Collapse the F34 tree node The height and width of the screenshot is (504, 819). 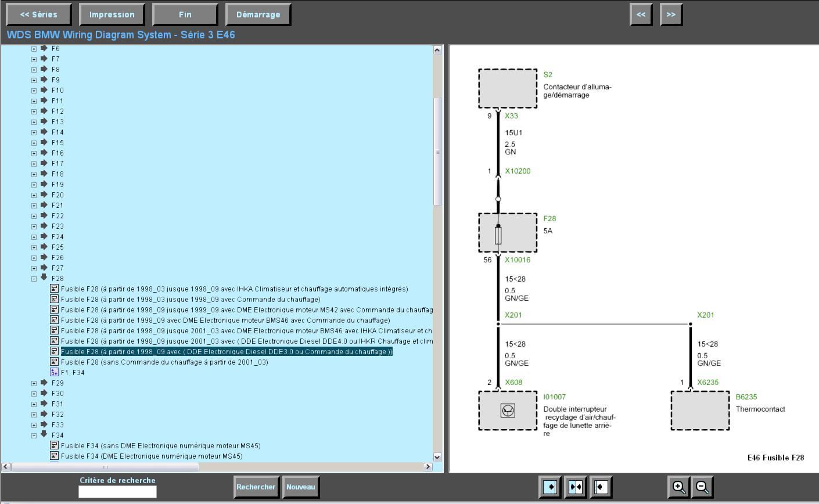(x=34, y=435)
